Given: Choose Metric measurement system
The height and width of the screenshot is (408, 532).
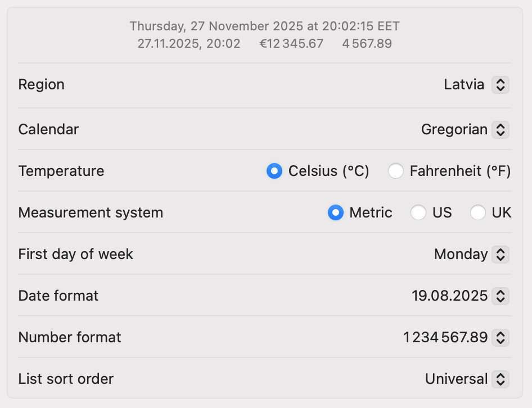Looking at the screenshot, I should (336, 212).
